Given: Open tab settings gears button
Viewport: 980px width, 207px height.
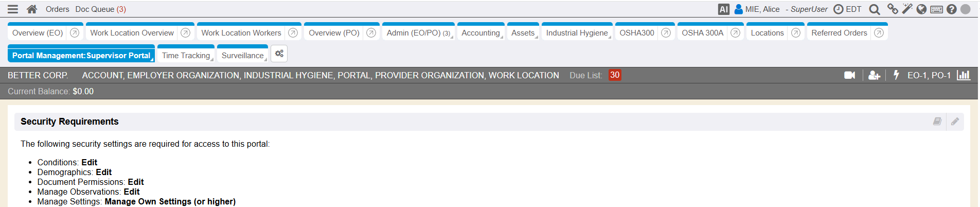Looking at the screenshot, I should pos(279,54).
